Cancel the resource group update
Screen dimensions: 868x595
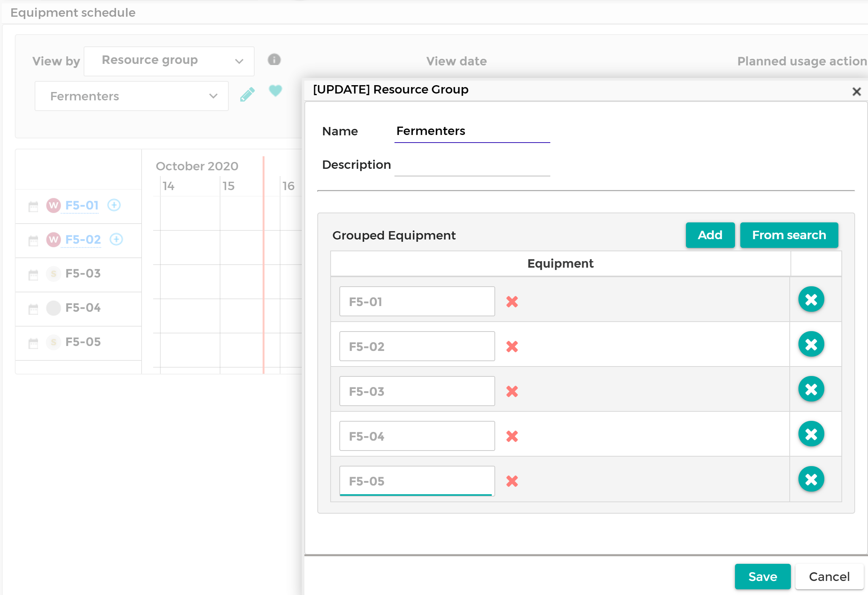(x=829, y=576)
